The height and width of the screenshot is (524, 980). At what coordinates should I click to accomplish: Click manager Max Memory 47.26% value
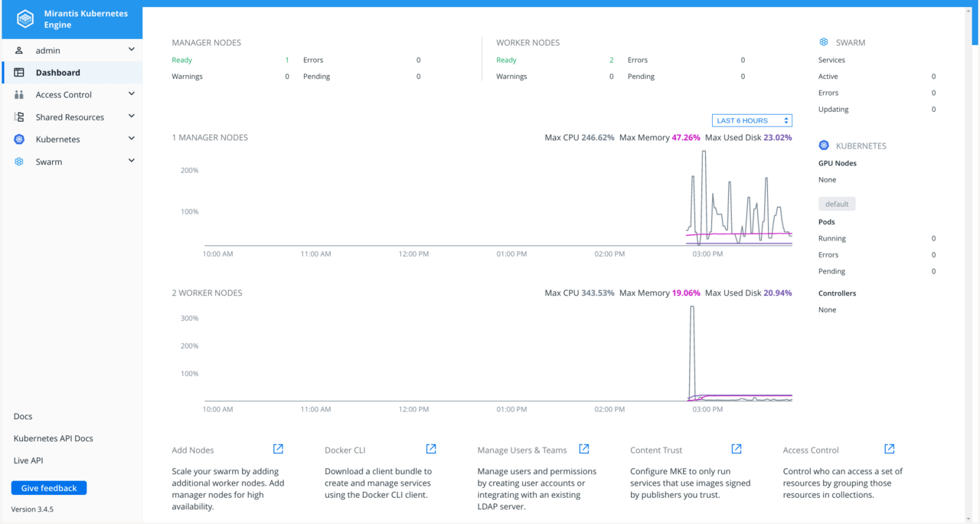coord(686,138)
